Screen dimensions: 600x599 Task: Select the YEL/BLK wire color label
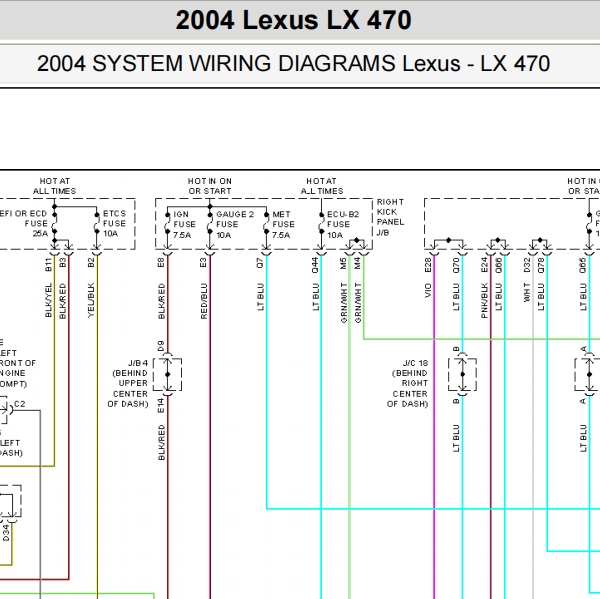(x=91, y=300)
